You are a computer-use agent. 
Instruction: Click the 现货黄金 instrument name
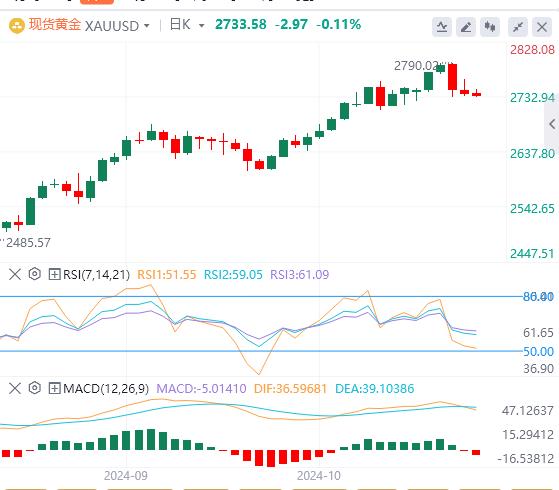coord(55,25)
